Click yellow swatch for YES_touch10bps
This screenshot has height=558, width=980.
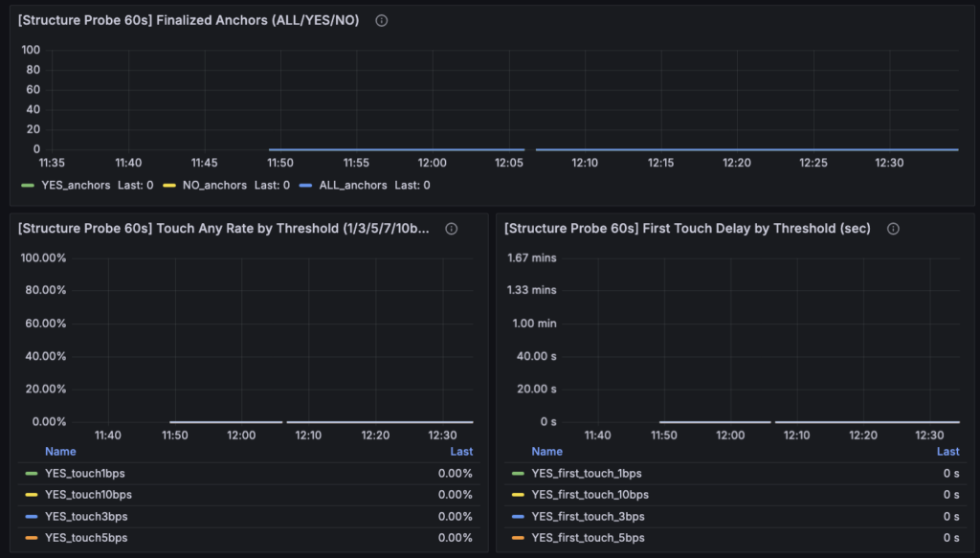32,495
